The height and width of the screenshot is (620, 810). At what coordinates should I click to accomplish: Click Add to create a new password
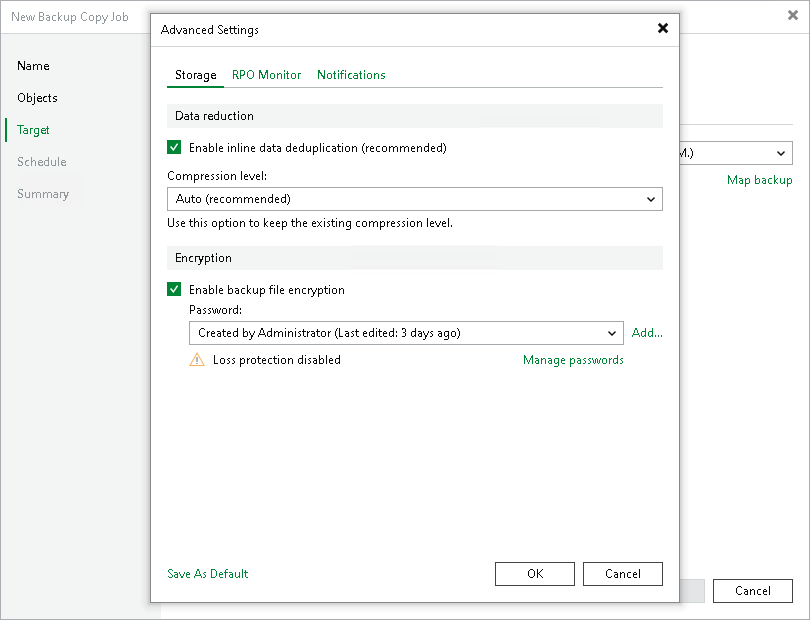(647, 333)
